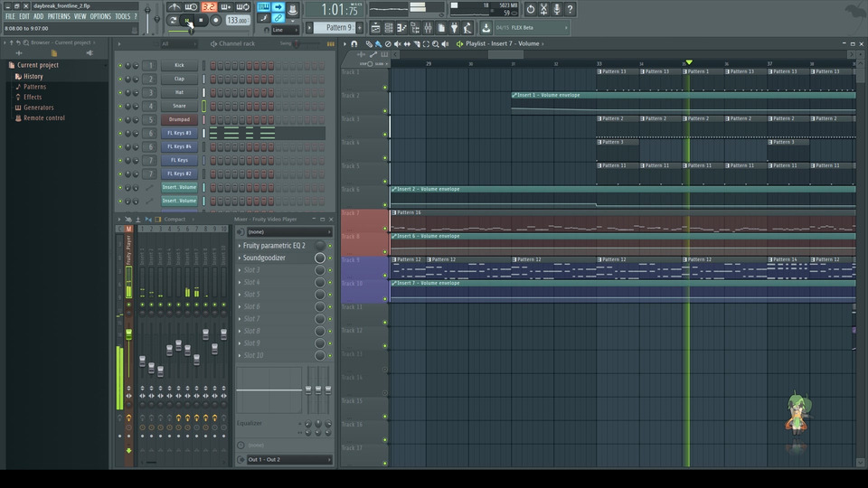This screenshot has height=488, width=868.
Task: Toggle pattern/song mode button
Action: pyautogui.click(x=173, y=21)
